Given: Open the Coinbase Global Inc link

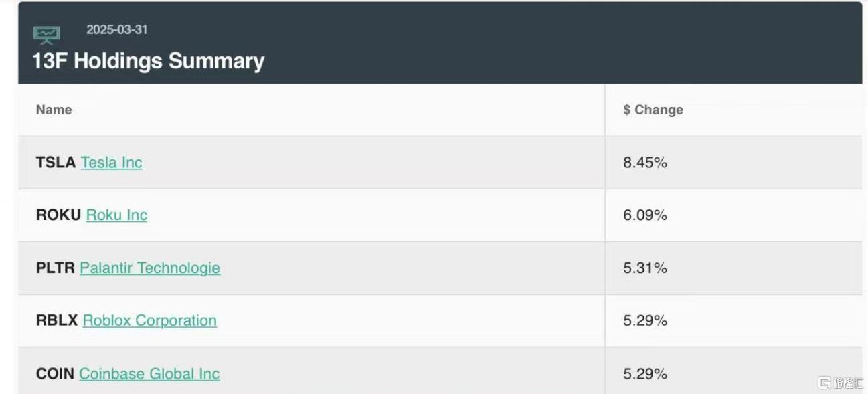Looking at the screenshot, I should pyautogui.click(x=149, y=373).
